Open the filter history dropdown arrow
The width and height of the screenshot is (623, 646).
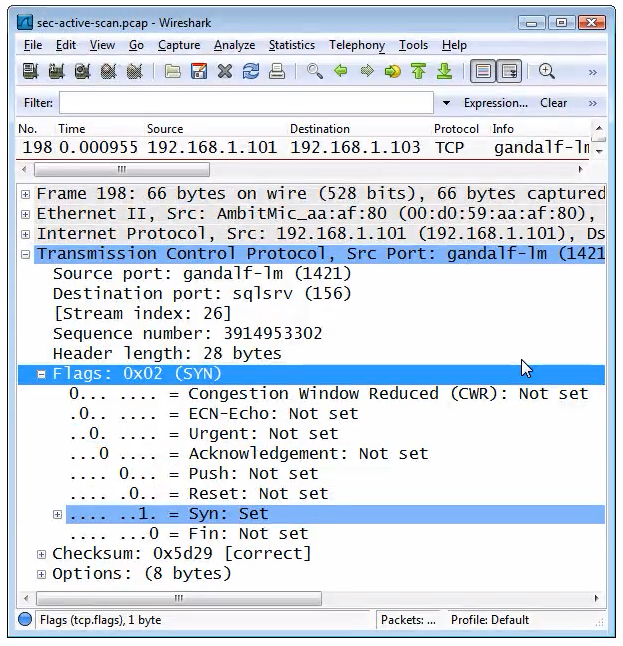(x=446, y=103)
